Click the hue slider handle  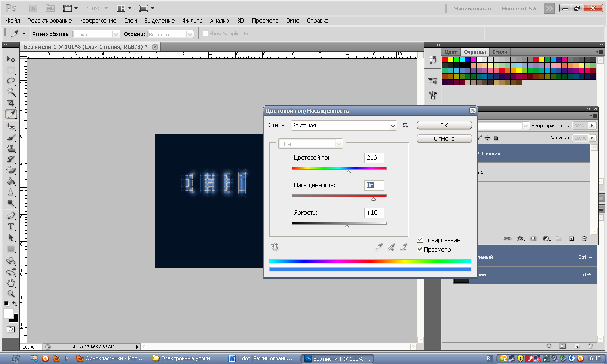(349, 172)
